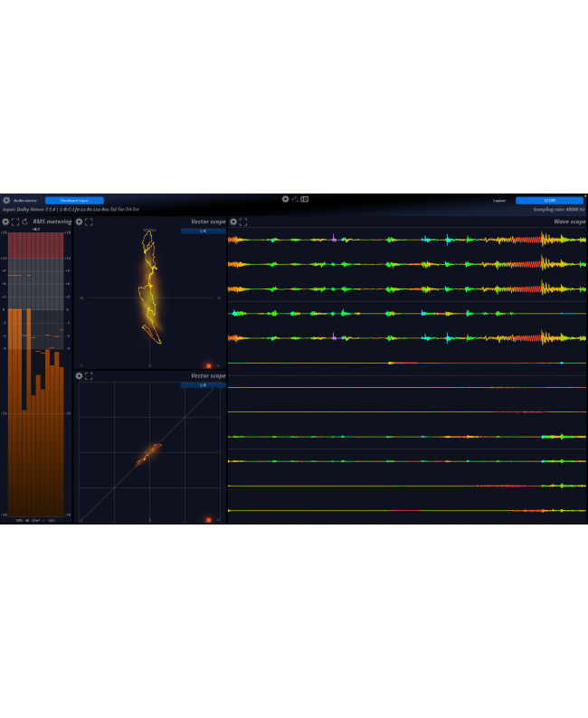Click the Layout label
Viewport: 588px width, 718px height.
click(499, 201)
